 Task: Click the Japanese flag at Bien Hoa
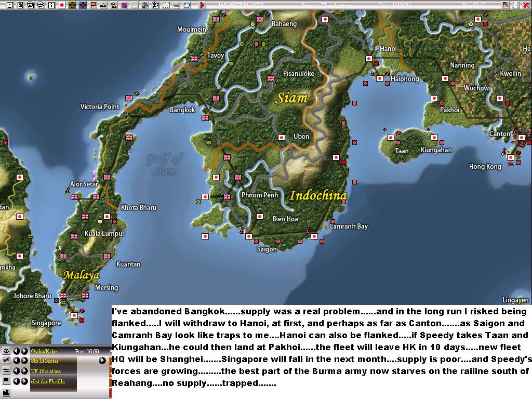(x=260, y=217)
